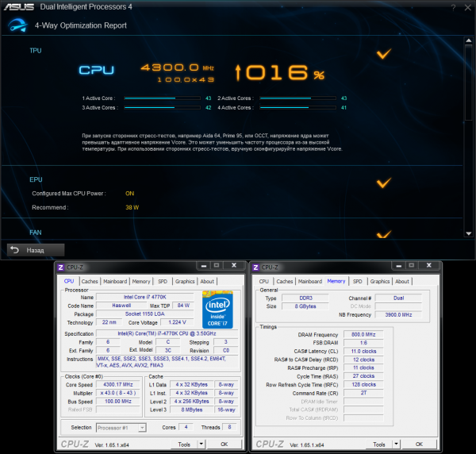This screenshot has height=454, width=476.
Task: Click the FAN section checkmark icon
Action: pyautogui.click(x=384, y=234)
